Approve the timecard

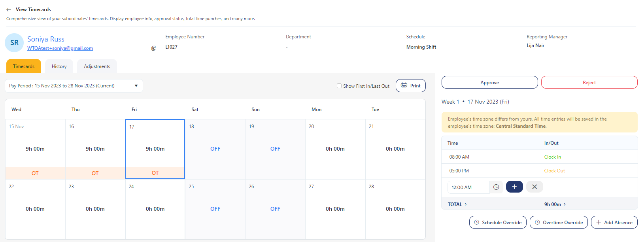(x=489, y=82)
